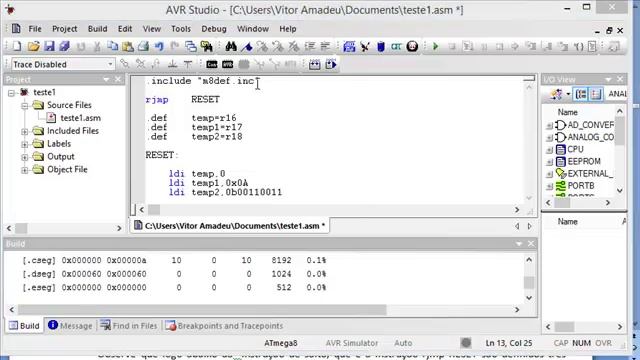This screenshot has height=360, width=640.
Task: Save the file with the floppy disk icon
Action: pos(49,47)
